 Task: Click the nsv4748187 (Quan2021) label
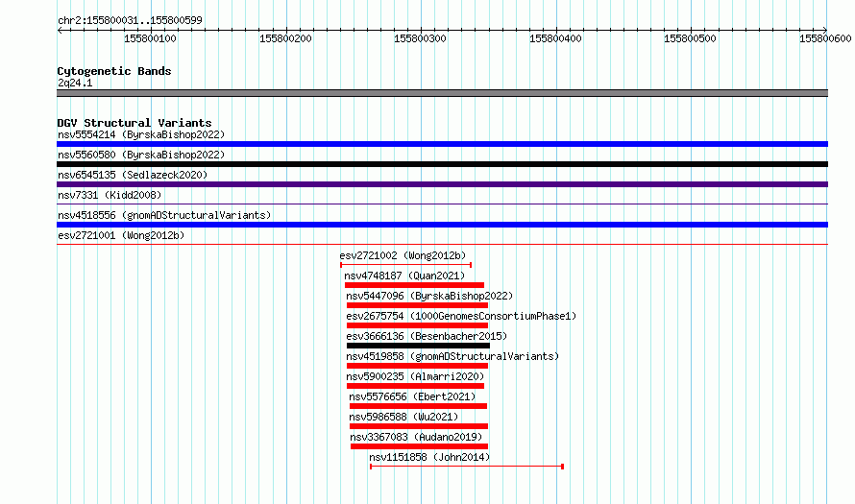coord(404,276)
